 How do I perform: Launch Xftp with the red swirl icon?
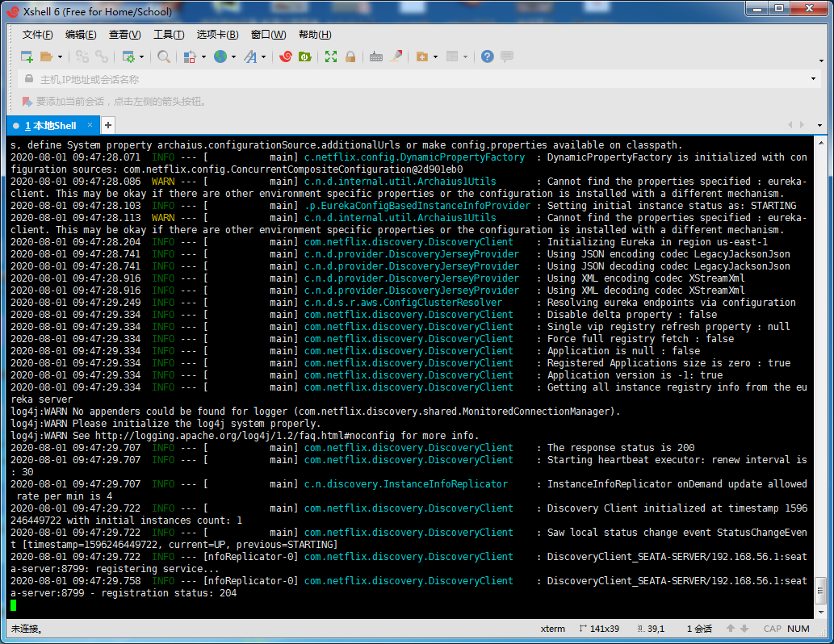pyautogui.click(x=286, y=56)
